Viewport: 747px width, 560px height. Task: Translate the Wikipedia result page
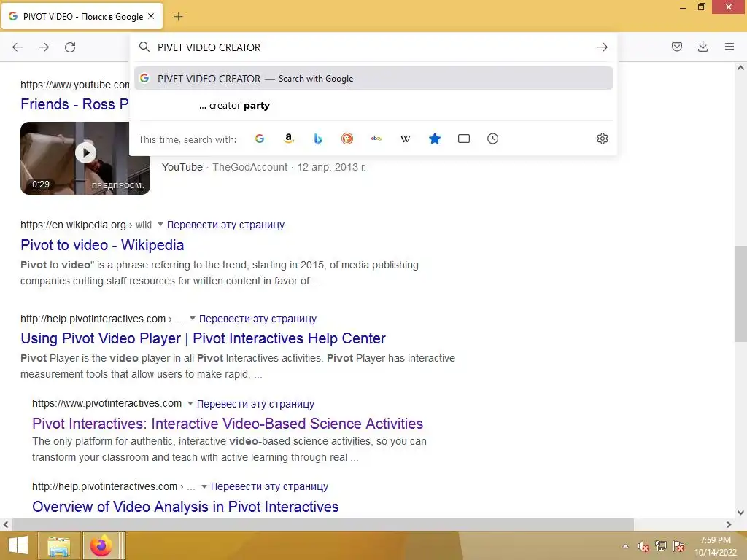[x=225, y=225]
